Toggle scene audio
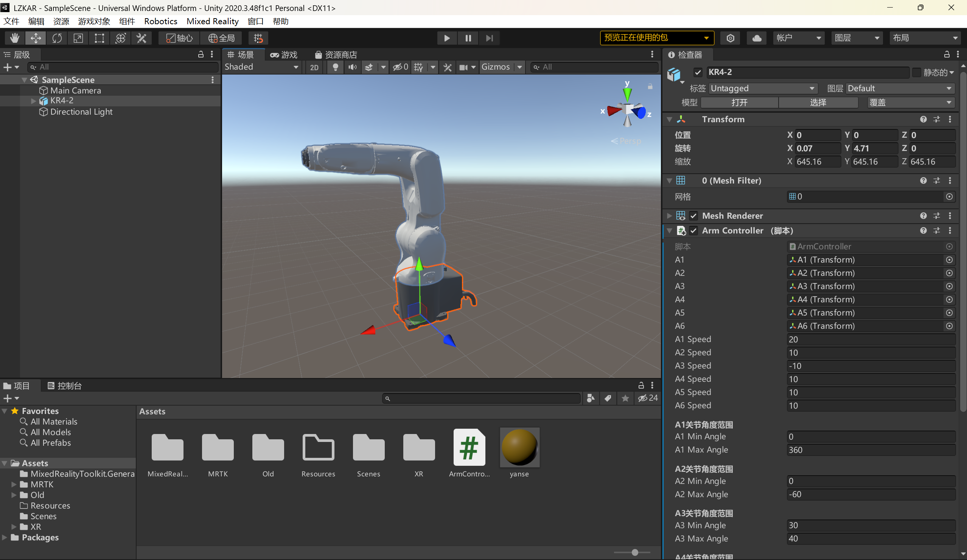This screenshot has width=967, height=560. pyautogui.click(x=352, y=67)
